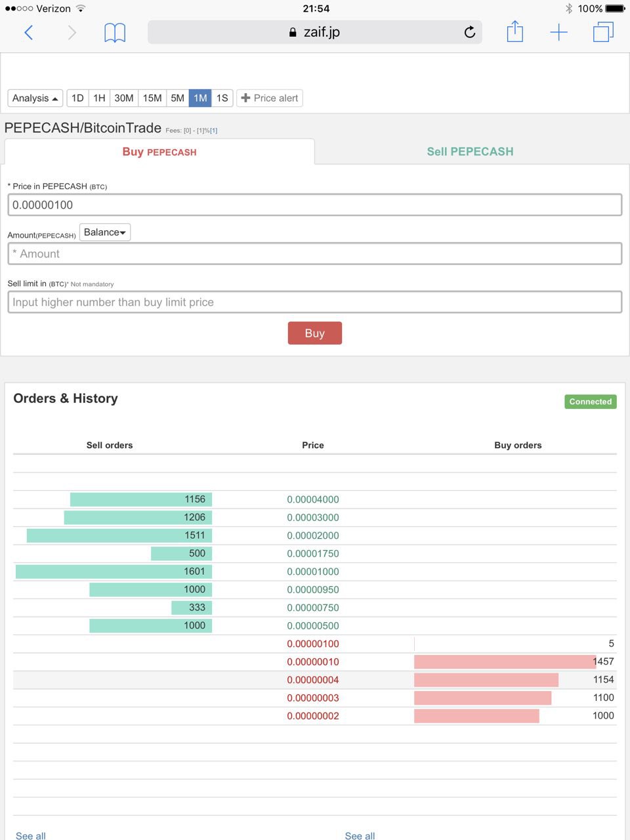Tap the zaif.jp address bar
Image resolution: width=630 pixels, height=840 pixels.
click(x=315, y=32)
